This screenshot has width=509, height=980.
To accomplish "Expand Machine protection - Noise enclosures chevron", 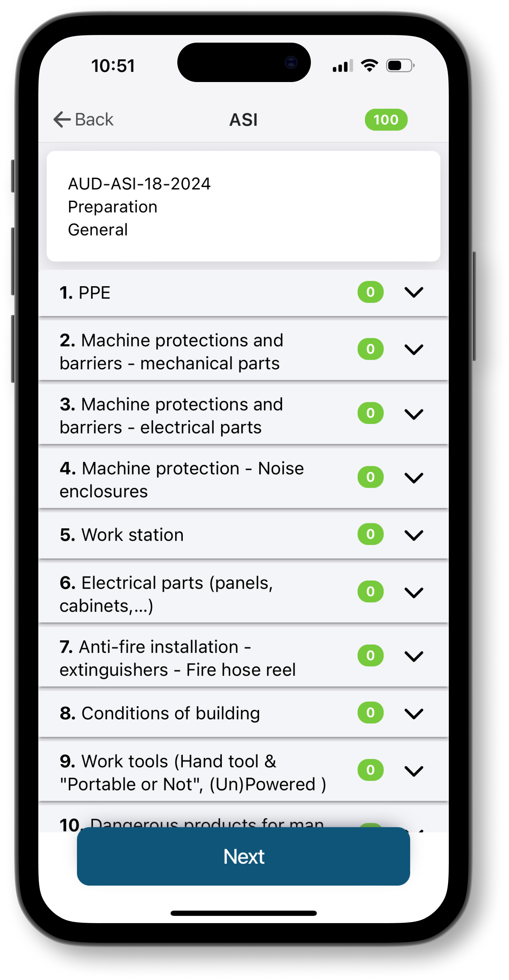I will click(413, 478).
